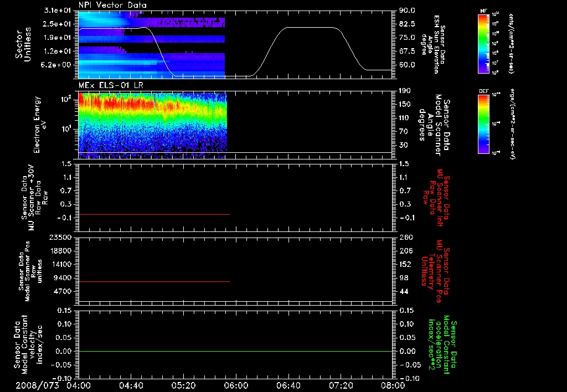Click the 'ESH Sun Elevation Angle' axis label
Viewport: 567px width, 392px height.
(x=432, y=44)
